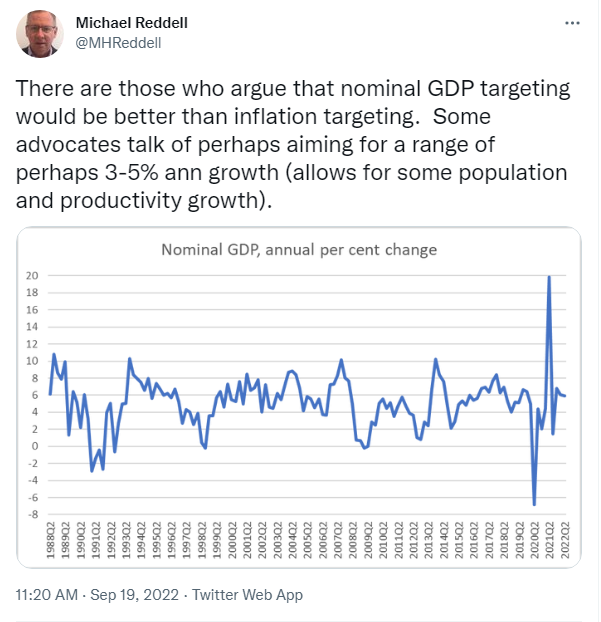Click the y-axis label 10
Screen dimensions: 601x622
pos(33,360)
